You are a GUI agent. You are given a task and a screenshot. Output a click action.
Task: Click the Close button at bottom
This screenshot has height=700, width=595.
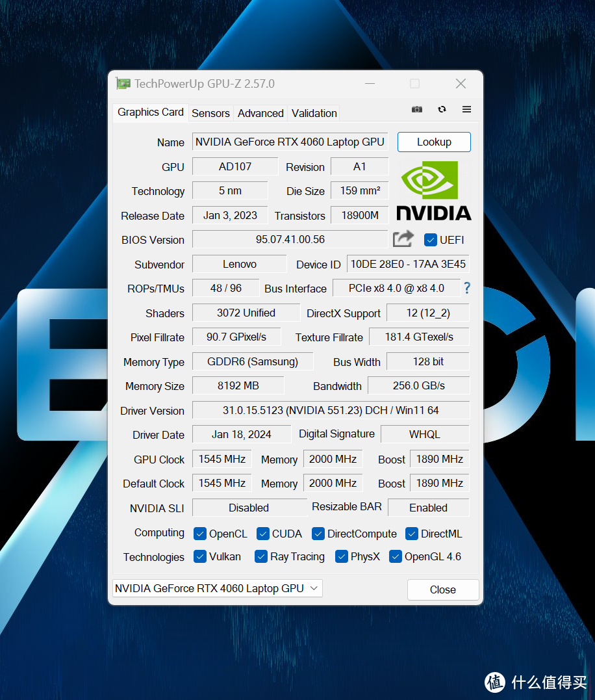click(x=443, y=590)
